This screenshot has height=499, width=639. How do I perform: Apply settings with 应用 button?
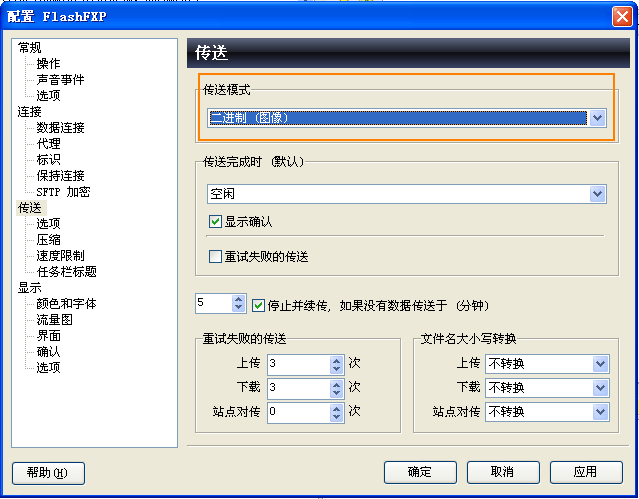point(586,472)
